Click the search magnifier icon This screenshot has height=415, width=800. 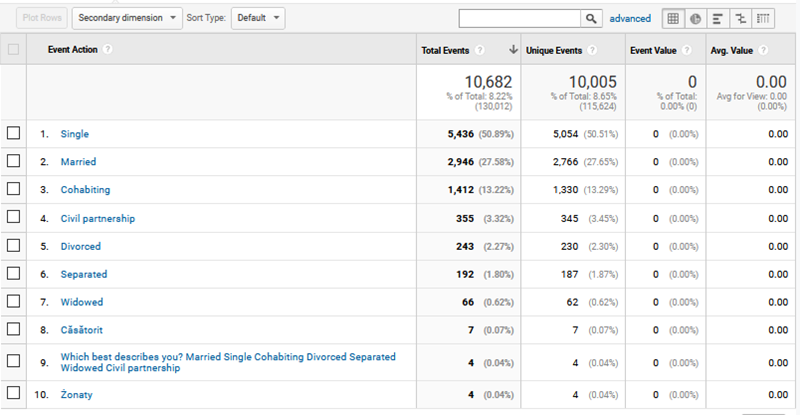[591, 18]
